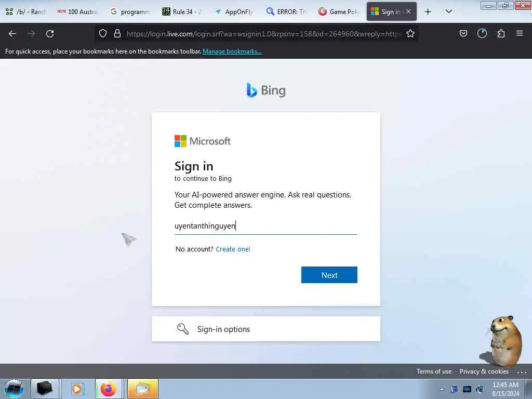Click the volume tray icon
The image size is (532, 399).
click(x=480, y=389)
